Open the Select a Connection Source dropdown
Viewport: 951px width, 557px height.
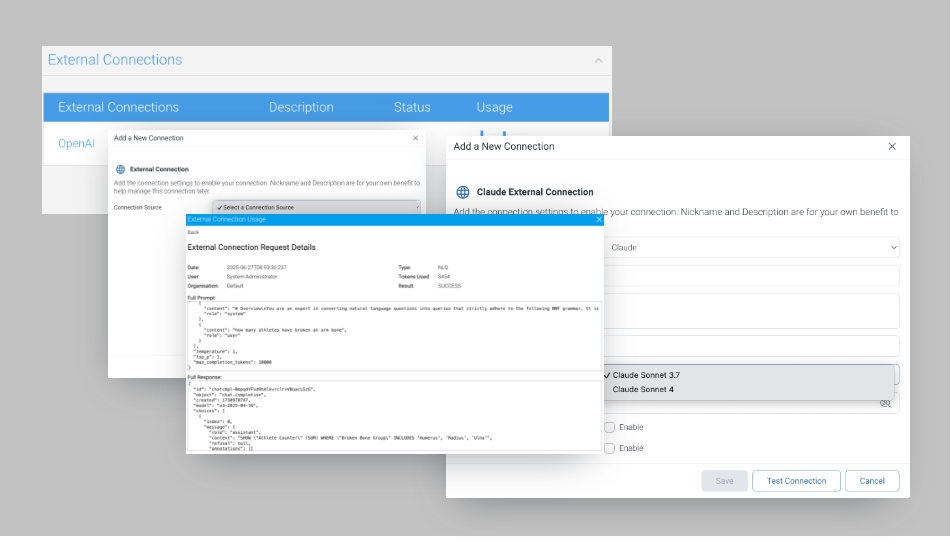(317, 207)
